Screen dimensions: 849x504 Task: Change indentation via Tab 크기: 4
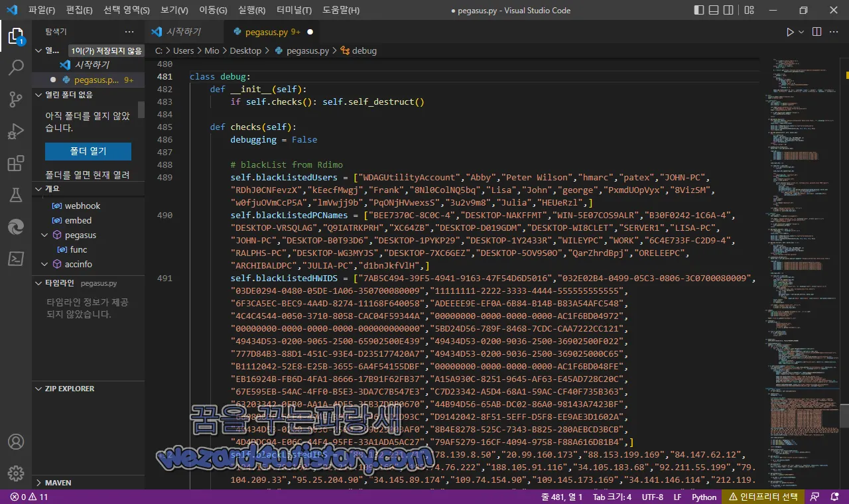coord(612,497)
